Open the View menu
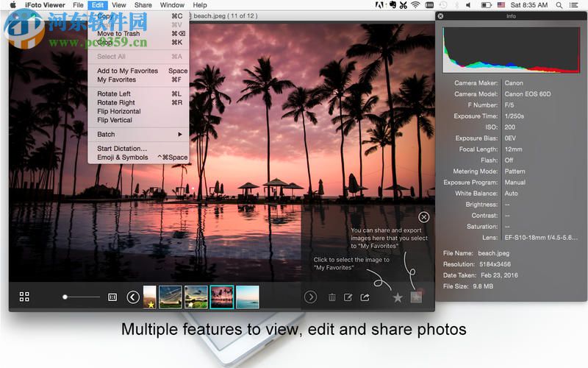Viewport: 588px width, 368px height. (119, 5)
